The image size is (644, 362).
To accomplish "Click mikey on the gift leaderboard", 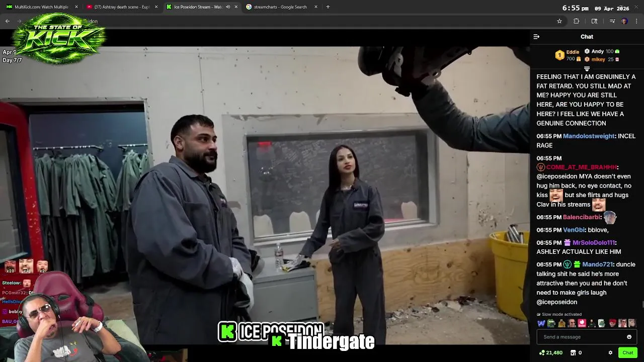I will (598, 59).
